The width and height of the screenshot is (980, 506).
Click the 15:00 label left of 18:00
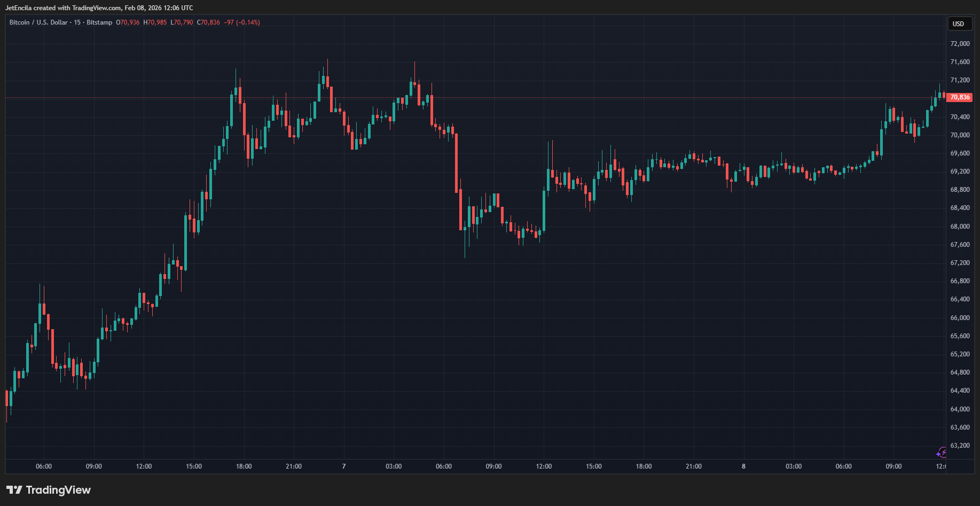tap(194, 466)
